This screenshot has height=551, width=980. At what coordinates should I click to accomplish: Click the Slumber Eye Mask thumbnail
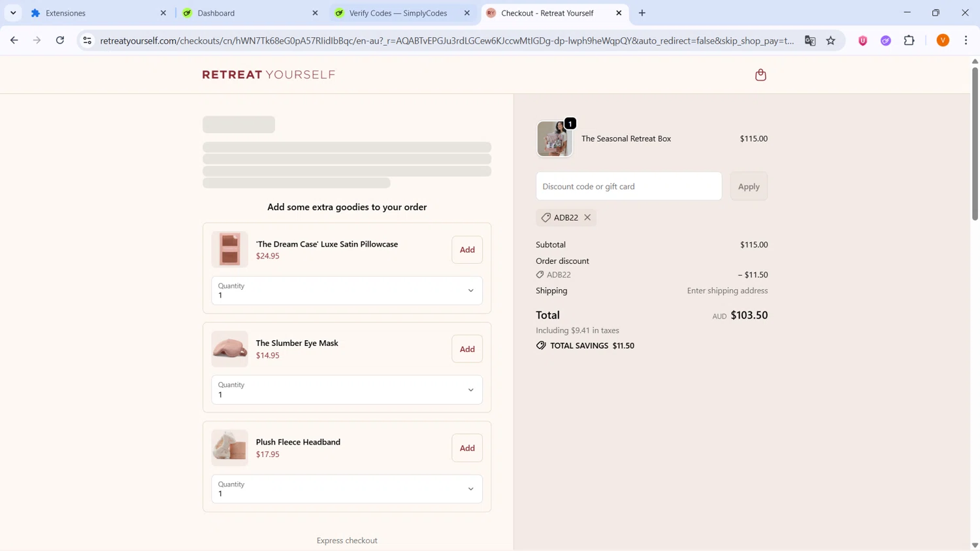point(229,349)
